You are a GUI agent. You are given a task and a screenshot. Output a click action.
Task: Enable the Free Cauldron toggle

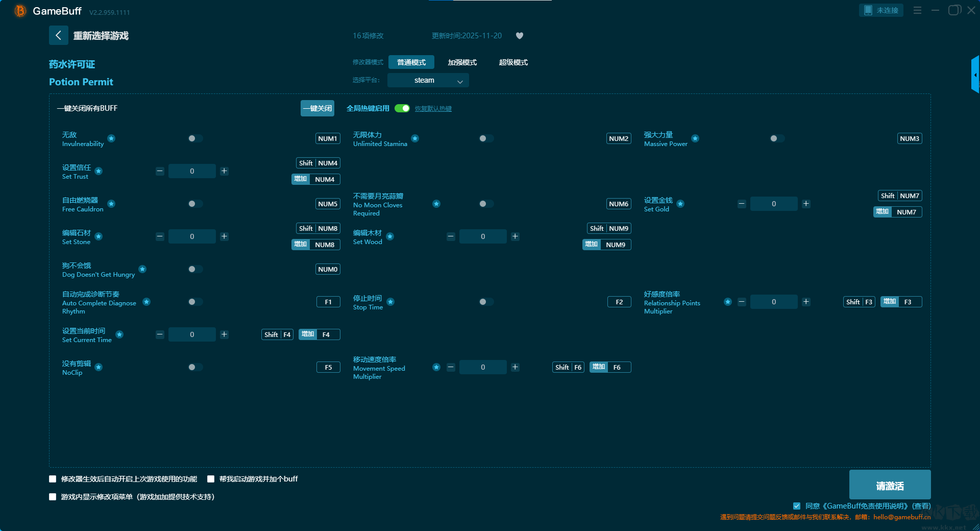(195, 204)
